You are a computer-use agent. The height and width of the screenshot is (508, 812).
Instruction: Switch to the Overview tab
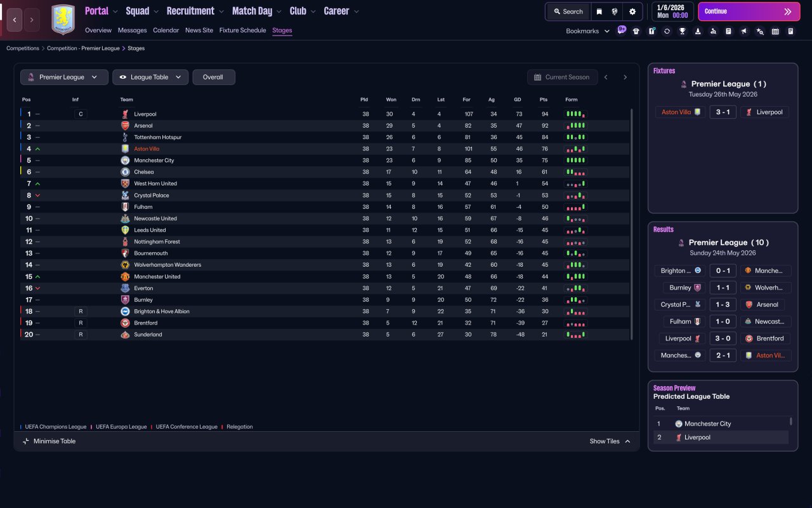(98, 30)
